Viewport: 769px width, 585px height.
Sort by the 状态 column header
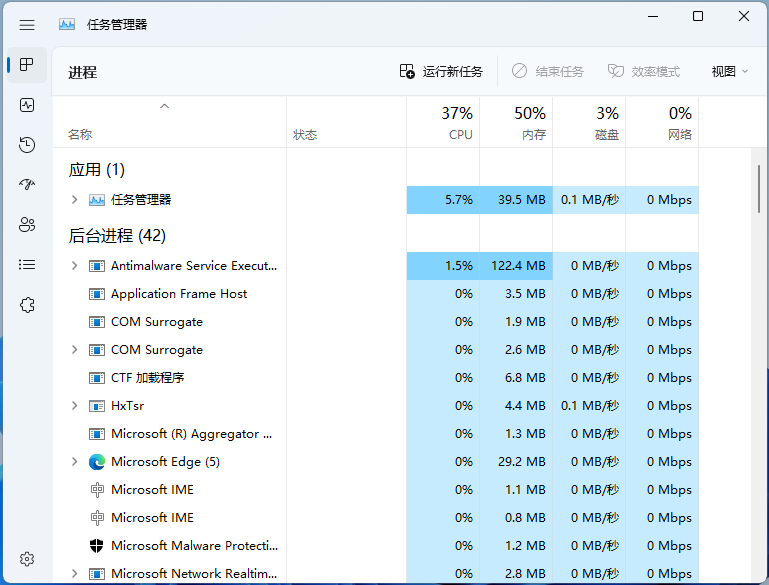click(x=346, y=123)
